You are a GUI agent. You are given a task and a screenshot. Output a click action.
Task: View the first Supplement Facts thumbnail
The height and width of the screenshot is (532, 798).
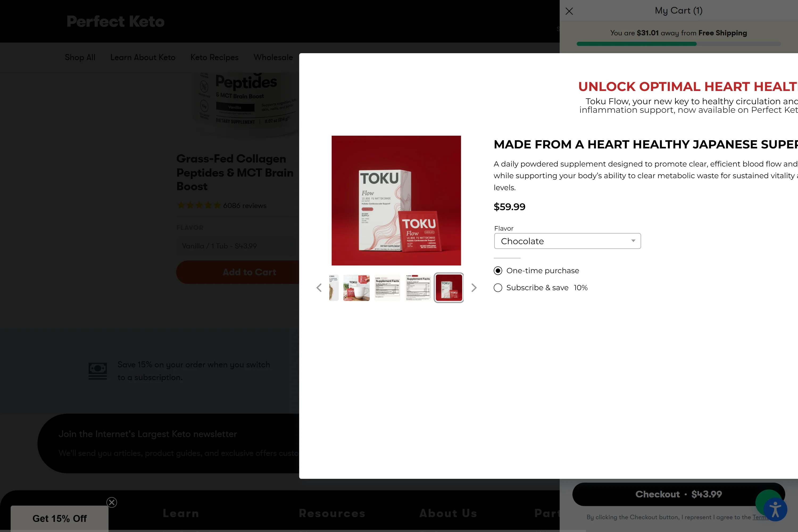click(x=387, y=288)
